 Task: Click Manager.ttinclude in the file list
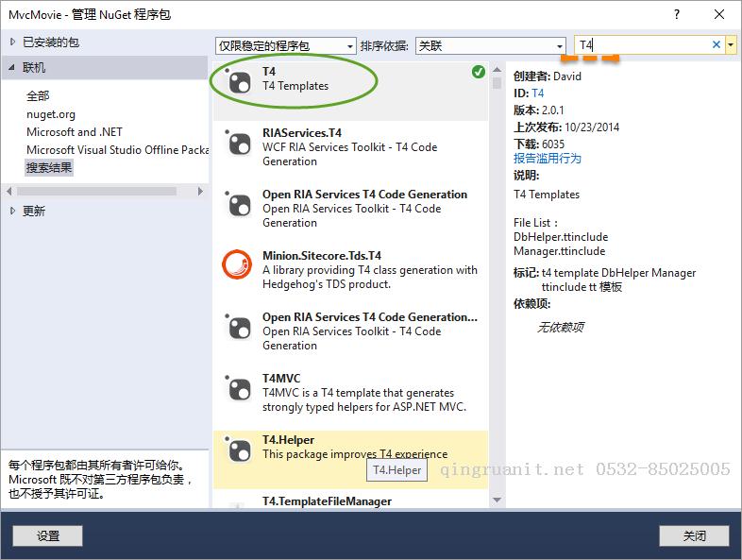tap(560, 251)
